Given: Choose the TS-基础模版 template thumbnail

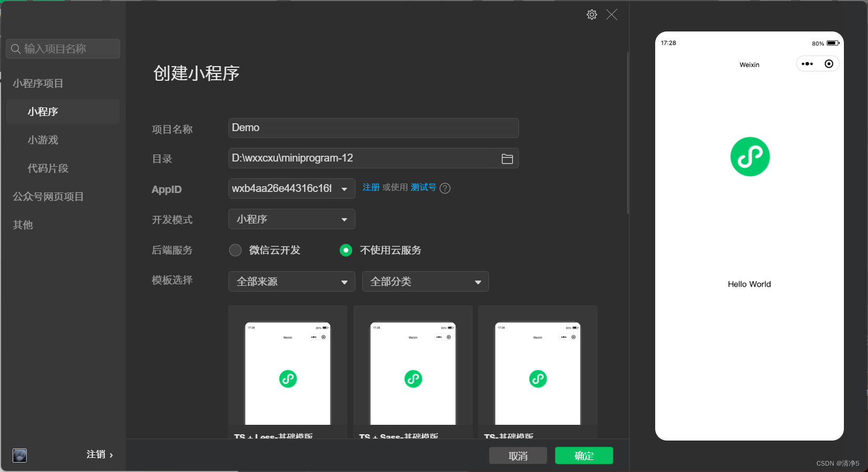Looking at the screenshot, I should [538, 372].
